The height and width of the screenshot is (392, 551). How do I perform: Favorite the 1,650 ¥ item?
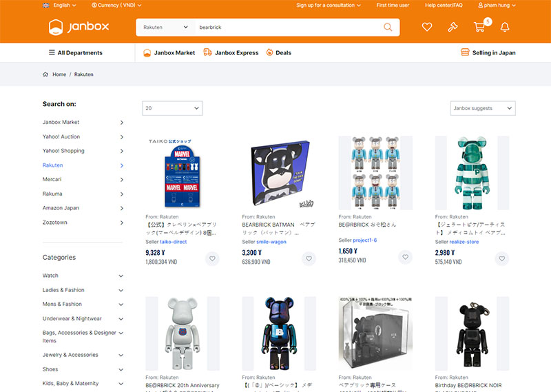click(406, 258)
